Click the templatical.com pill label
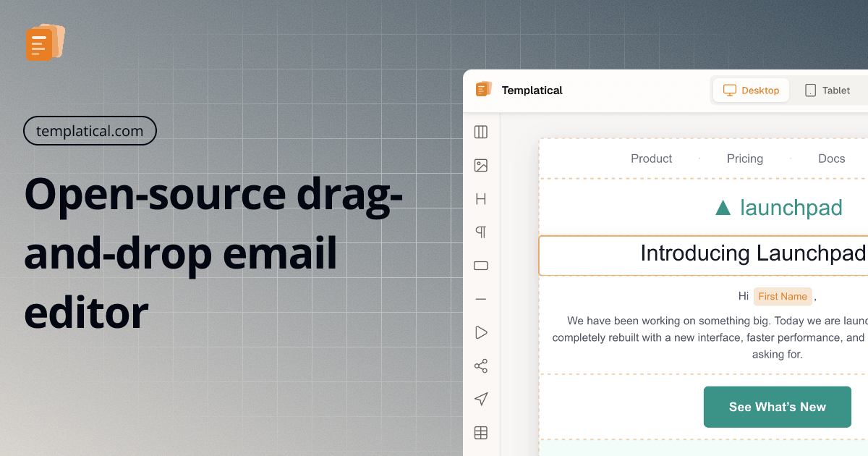The width and height of the screenshot is (868, 456). (90, 131)
